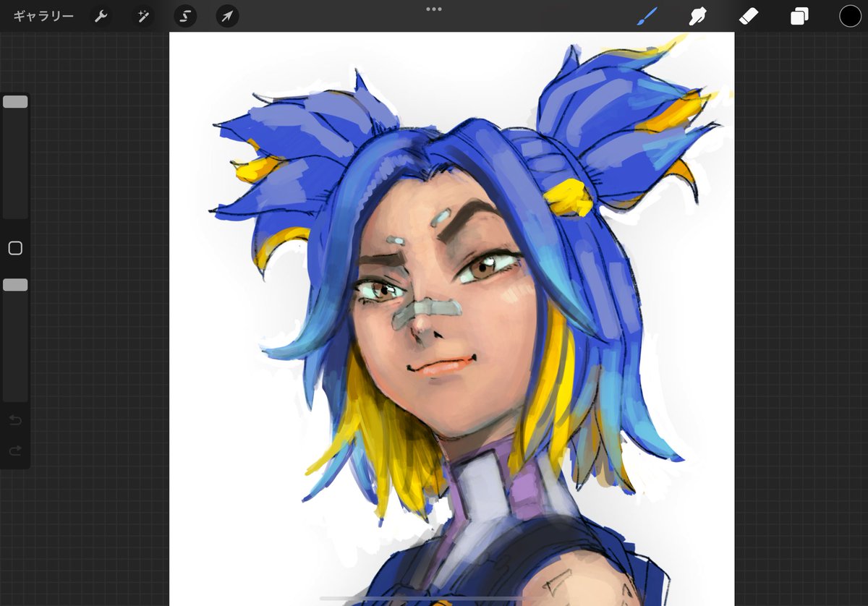868x606 pixels.
Task: Open the Actions wrench menu
Action: (x=101, y=16)
